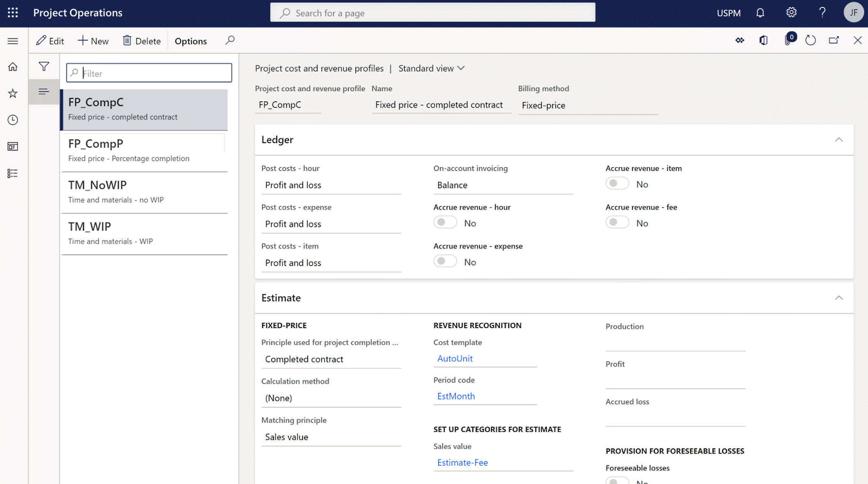868x484 pixels.
Task: Click the EstMonth period code link
Action: [x=456, y=396]
